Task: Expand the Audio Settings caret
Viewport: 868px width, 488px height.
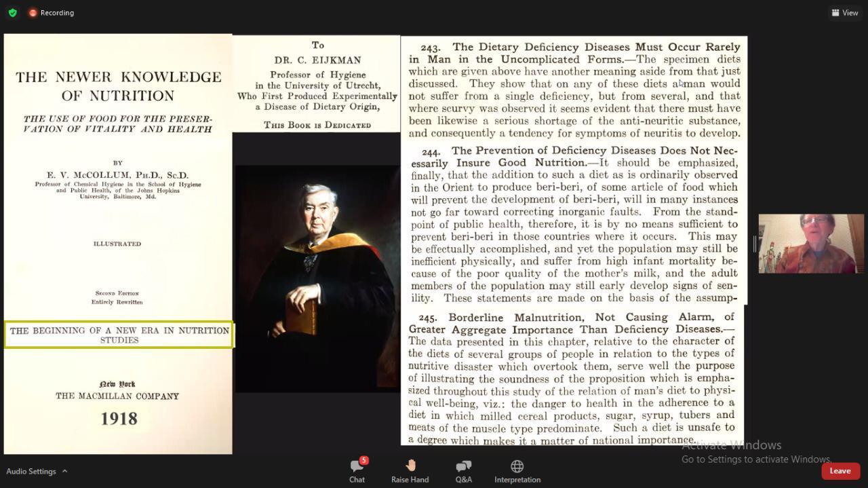Action: (x=65, y=471)
